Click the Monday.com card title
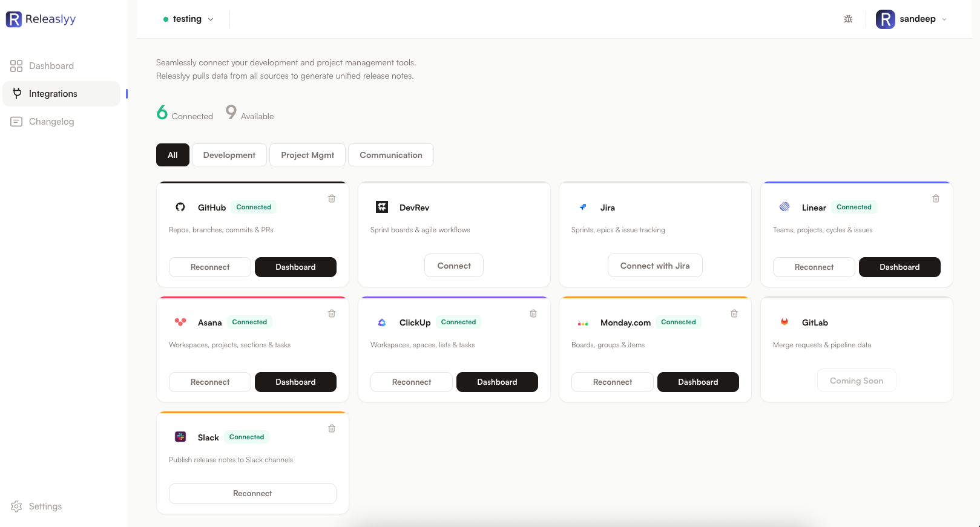 (x=625, y=322)
